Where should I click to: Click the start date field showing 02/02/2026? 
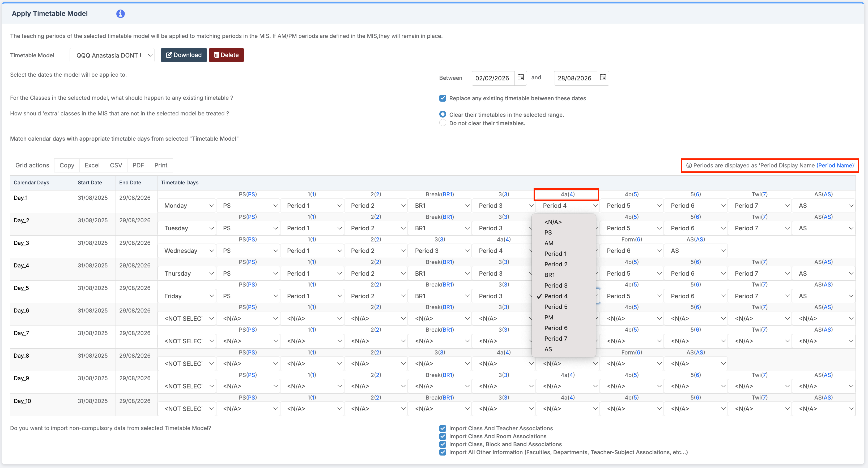[x=492, y=78]
